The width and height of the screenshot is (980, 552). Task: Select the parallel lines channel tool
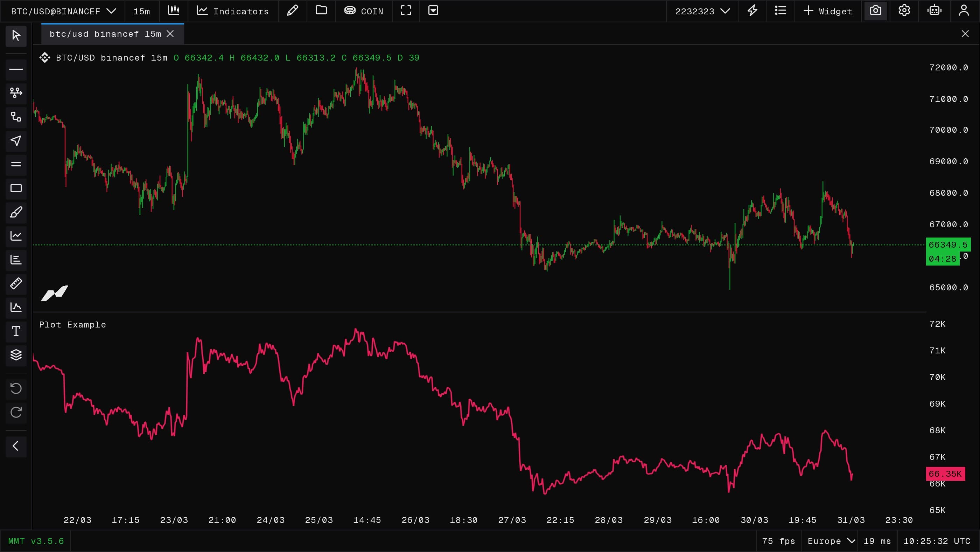16,165
